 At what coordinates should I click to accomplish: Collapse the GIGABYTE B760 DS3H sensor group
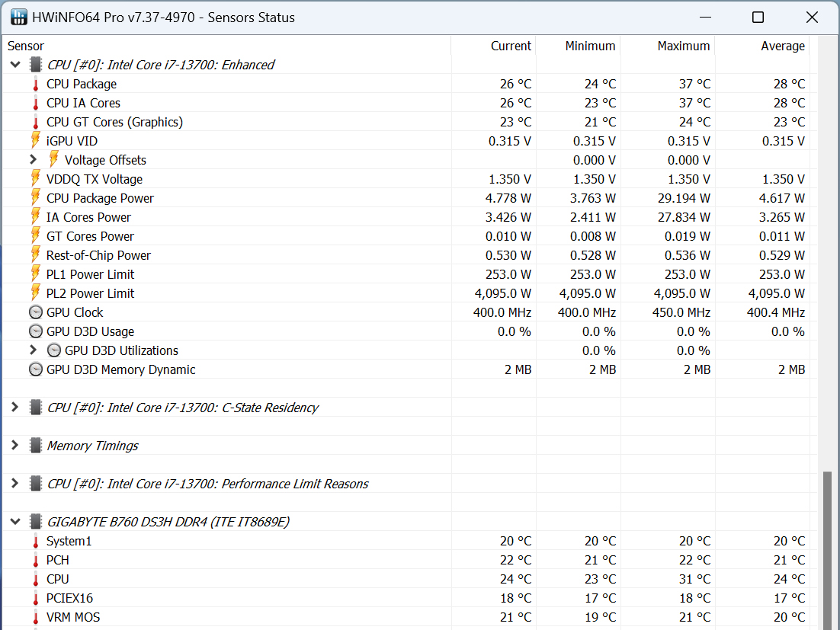pos(15,521)
